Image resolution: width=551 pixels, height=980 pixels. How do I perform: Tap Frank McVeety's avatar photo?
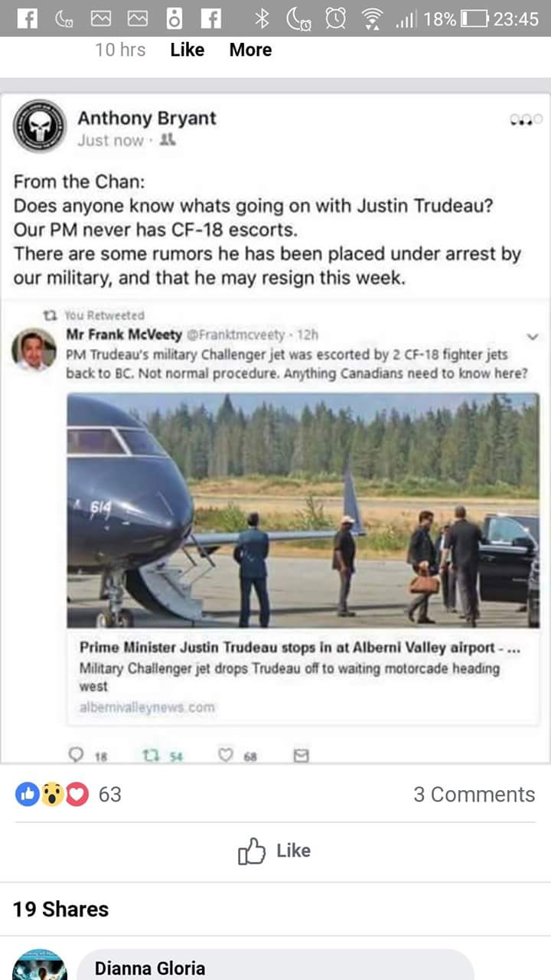click(34, 350)
